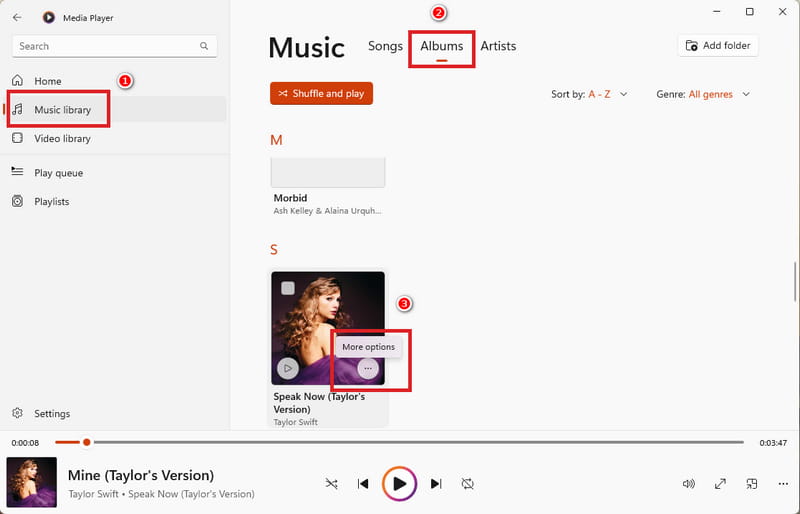Image resolution: width=800 pixels, height=514 pixels.
Task: Click the Mine (Taylor's Version) song title
Action: coord(141,475)
